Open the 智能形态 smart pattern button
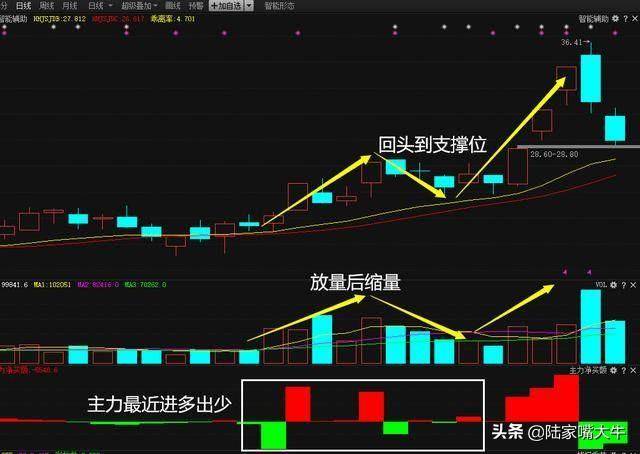Image resolution: width=640 pixels, height=454 pixels. point(279,6)
